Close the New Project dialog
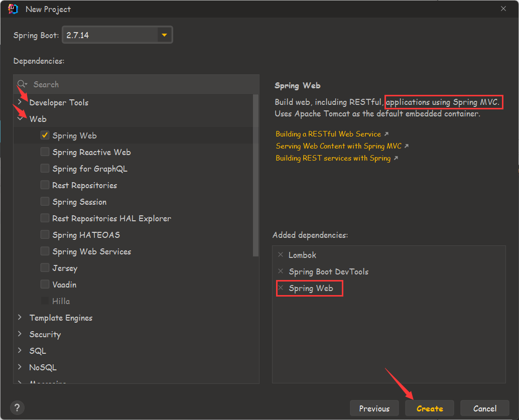The image size is (519, 420). [503, 9]
